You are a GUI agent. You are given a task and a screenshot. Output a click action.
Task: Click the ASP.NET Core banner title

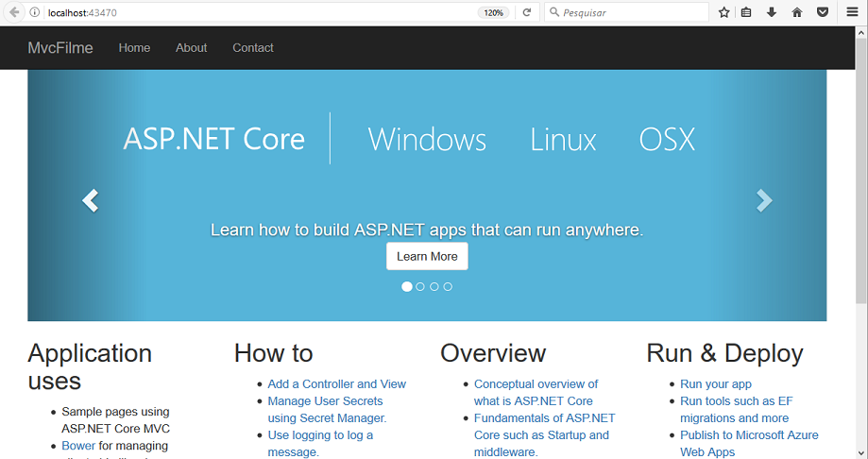click(213, 139)
